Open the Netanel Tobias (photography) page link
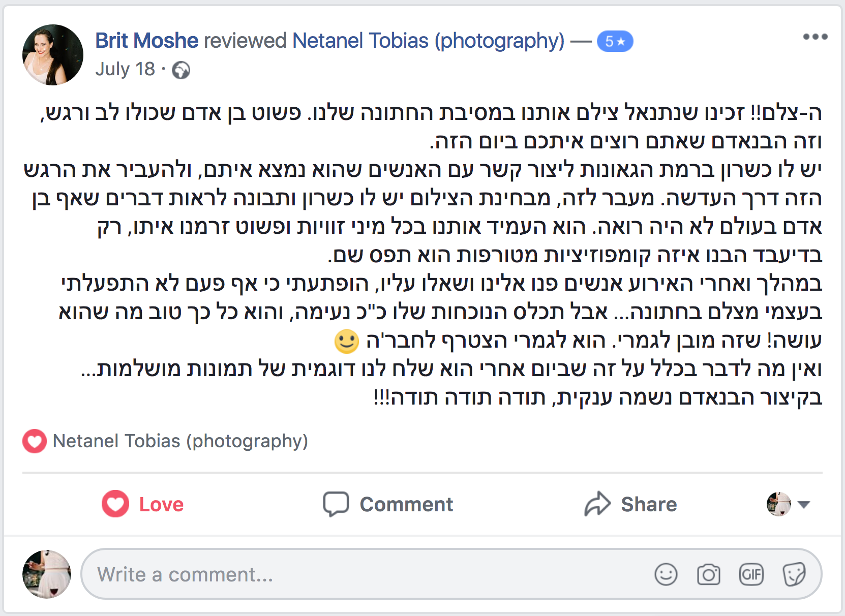 pos(429,41)
